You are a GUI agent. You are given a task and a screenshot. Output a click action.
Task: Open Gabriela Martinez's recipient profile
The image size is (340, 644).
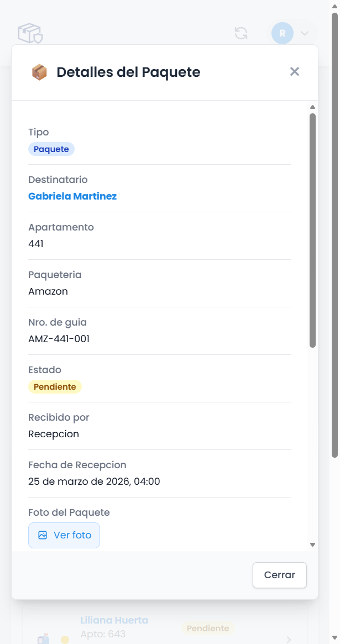(72, 196)
